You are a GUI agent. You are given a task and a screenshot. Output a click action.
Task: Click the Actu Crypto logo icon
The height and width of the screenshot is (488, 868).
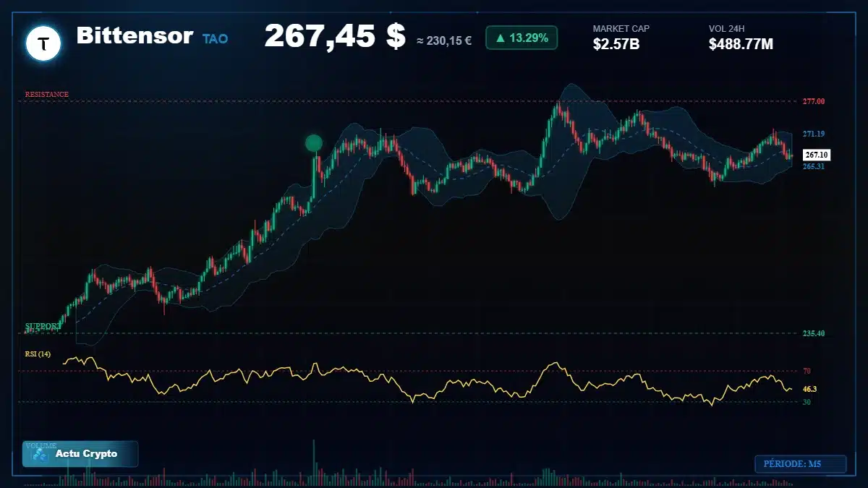(x=40, y=455)
